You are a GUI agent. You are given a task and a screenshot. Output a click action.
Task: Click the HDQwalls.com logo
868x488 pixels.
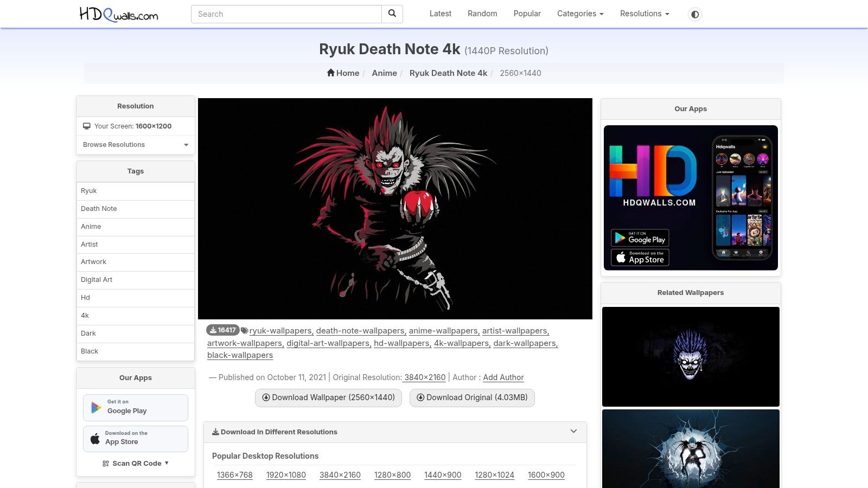tap(118, 14)
